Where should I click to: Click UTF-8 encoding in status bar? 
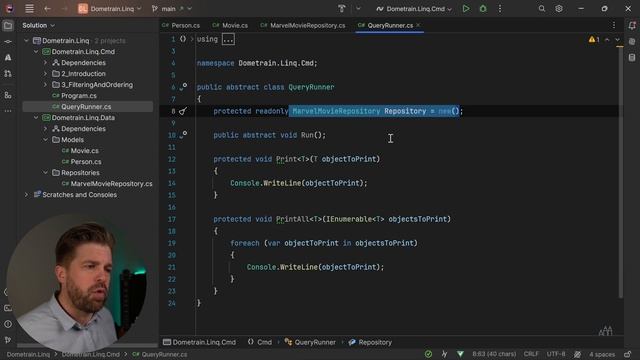point(556,354)
